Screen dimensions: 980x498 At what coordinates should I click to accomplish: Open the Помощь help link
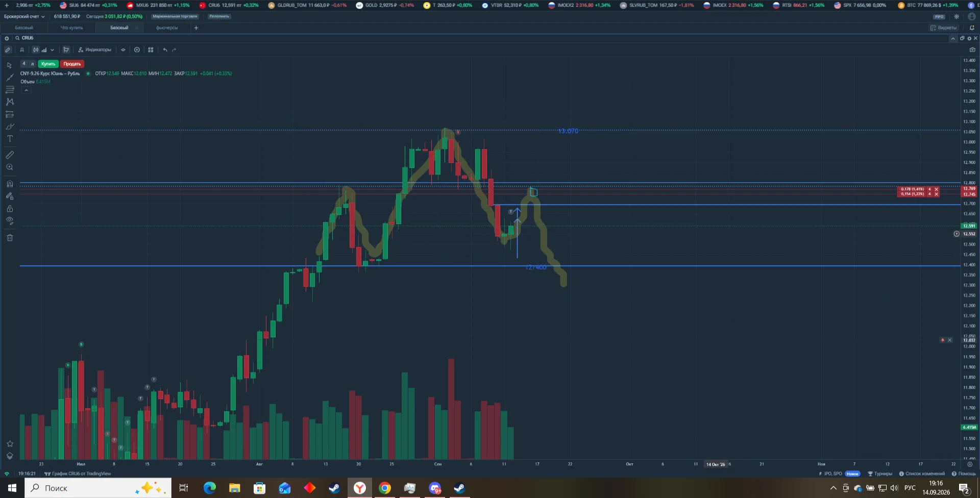tap(964, 474)
